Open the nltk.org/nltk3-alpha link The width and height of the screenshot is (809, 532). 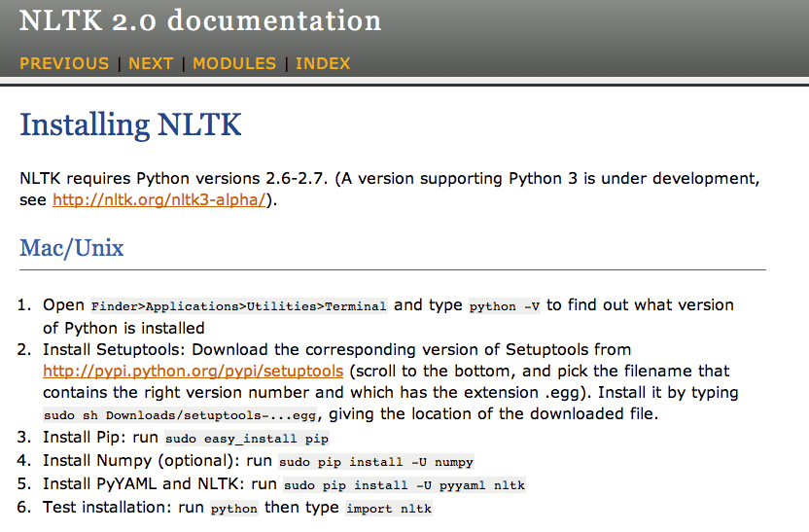point(159,199)
